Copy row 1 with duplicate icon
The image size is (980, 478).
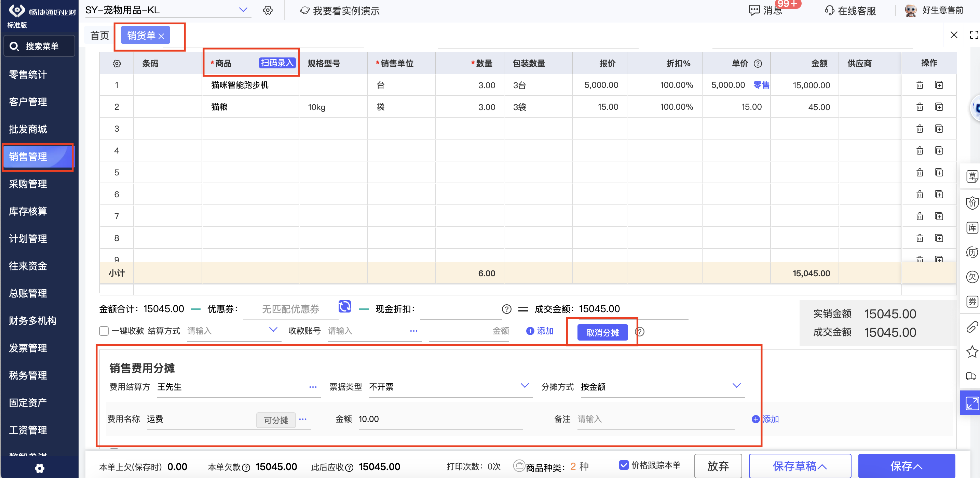coord(939,85)
